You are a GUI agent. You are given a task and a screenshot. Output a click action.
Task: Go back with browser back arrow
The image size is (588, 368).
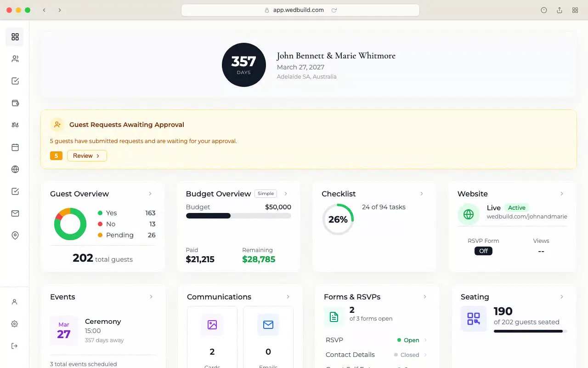coord(44,10)
